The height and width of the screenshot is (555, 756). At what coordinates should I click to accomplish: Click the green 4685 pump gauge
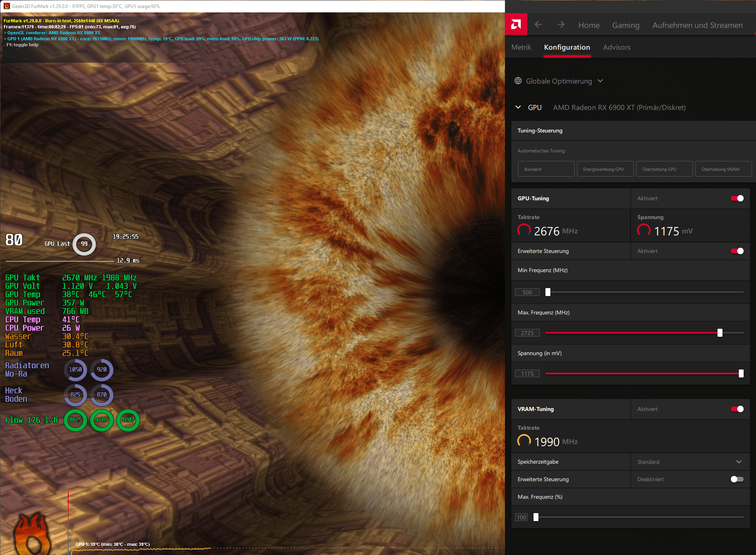click(x=102, y=420)
